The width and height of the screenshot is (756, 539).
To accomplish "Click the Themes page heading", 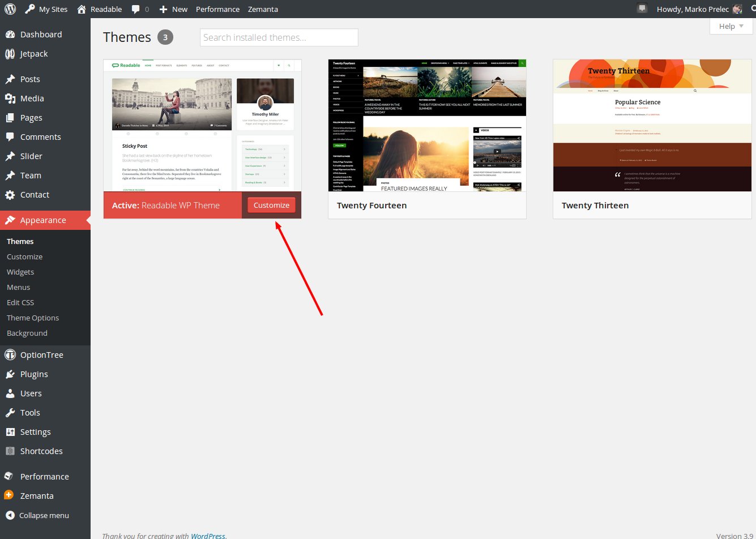I will click(127, 37).
